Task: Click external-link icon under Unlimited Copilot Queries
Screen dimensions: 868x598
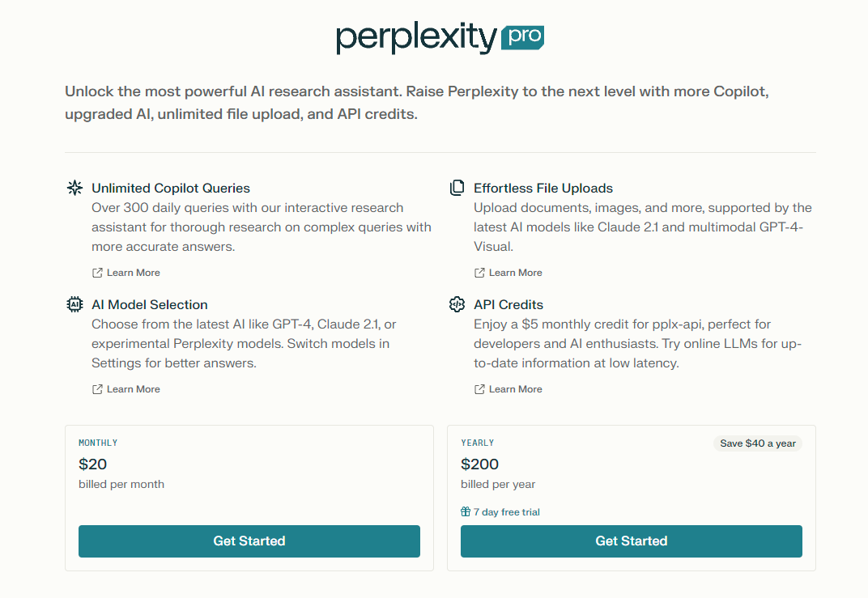Action: (97, 273)
